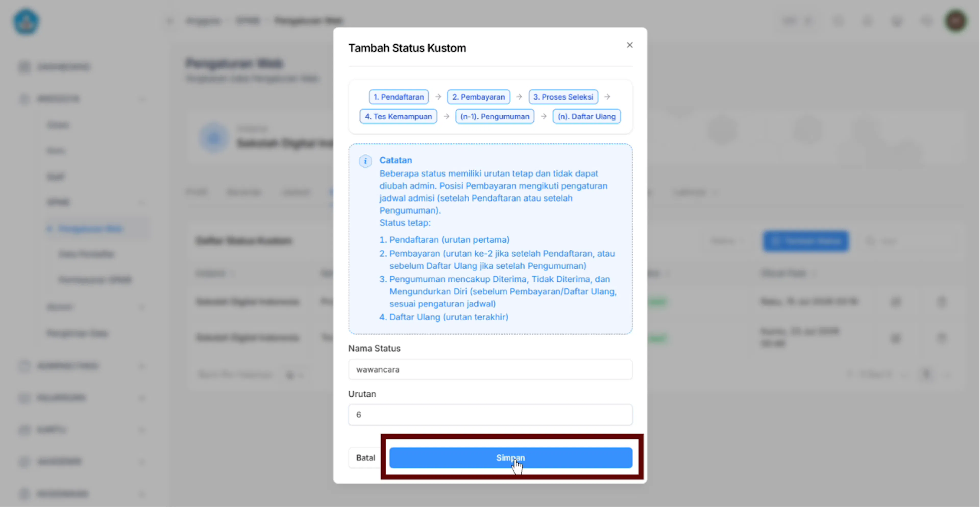Select the 4. Tes Kemampuan step chip
The height and width of the screenshot is (508, 980).
click(x=398, y=116)
